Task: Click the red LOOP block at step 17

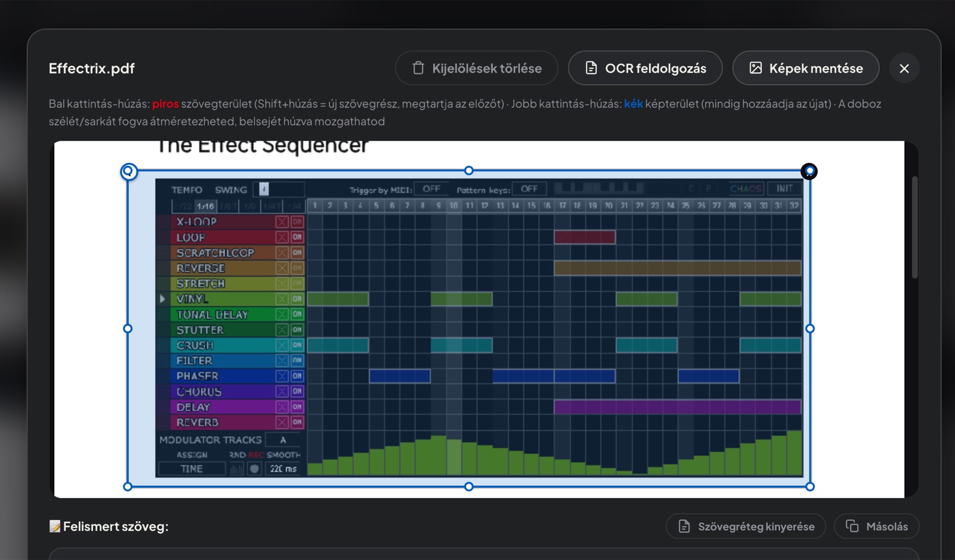Action: [584, 237]
